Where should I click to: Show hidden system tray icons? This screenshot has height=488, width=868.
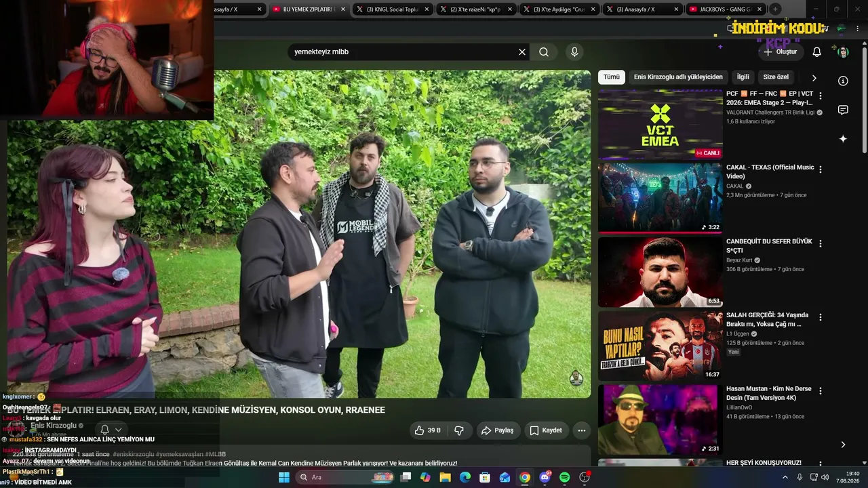(785, 477)
